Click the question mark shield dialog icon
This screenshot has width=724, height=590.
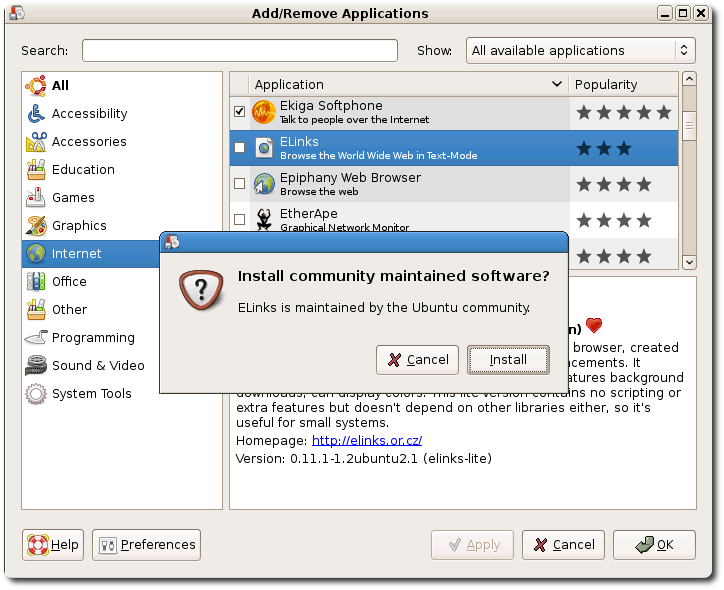click(x=201, y=290)
